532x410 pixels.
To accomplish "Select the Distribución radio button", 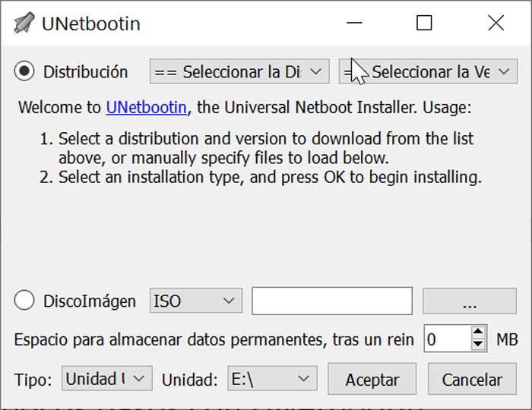I will click(x=24, y=71).
